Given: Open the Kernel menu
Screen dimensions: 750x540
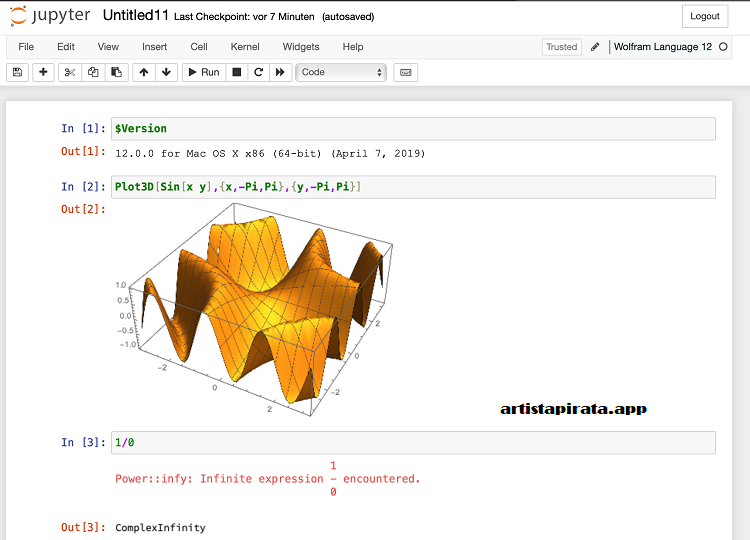Looking at the screenshot, I should (245, 47).
